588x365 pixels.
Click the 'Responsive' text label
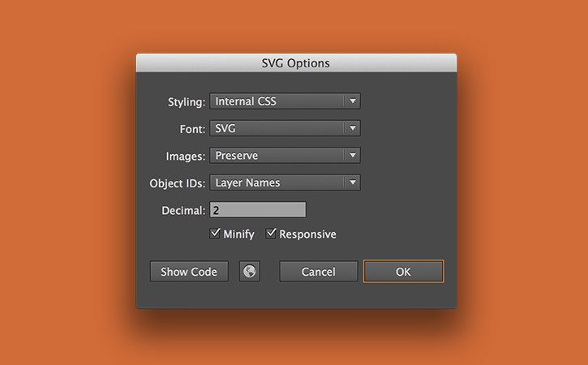tap(307, 234)
